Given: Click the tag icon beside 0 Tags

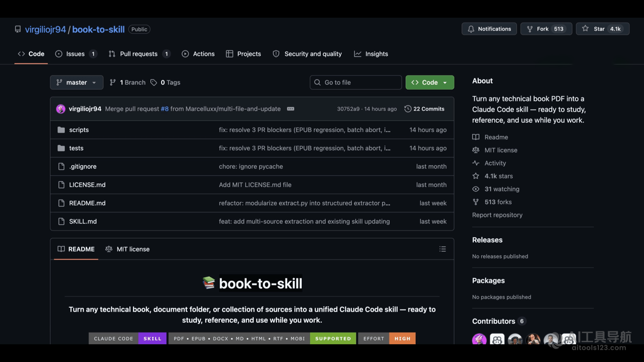Looking at the screenshot, I should [x=154, y=83].
